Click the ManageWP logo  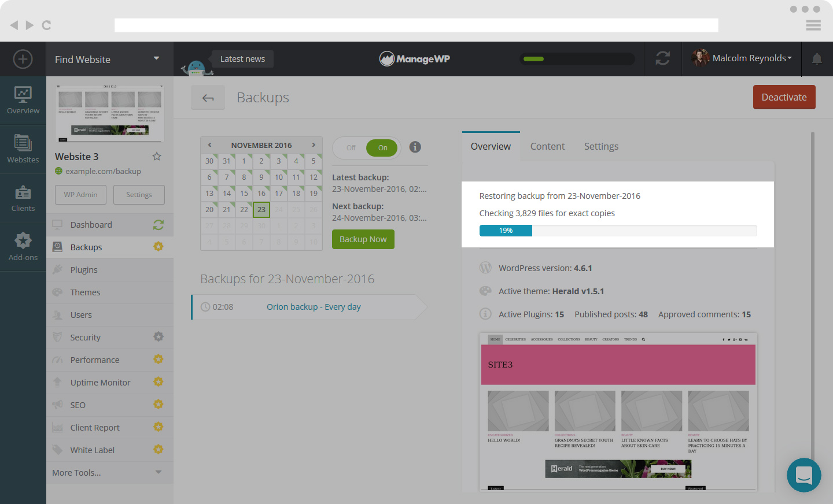pyautogui.click(x=415, y=59)
